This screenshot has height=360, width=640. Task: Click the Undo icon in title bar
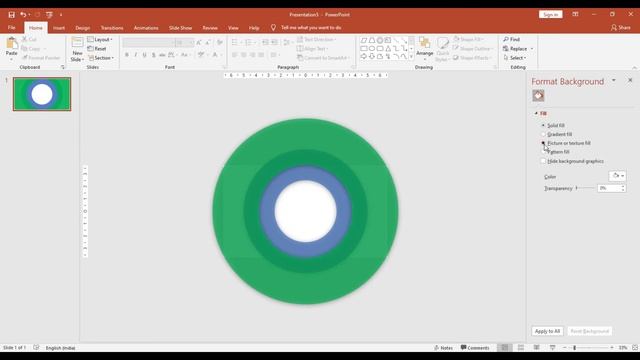(x=23, y=15)
